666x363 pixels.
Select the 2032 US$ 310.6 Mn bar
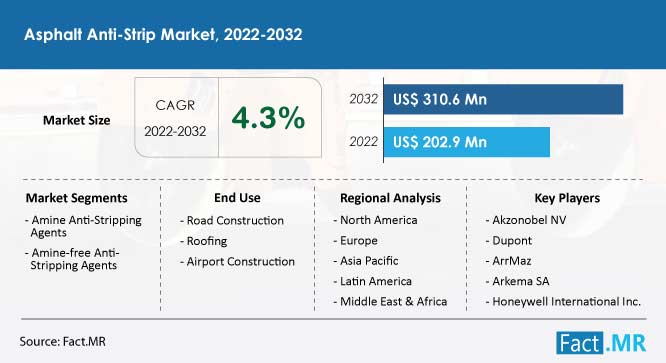(x=503, y=99)
